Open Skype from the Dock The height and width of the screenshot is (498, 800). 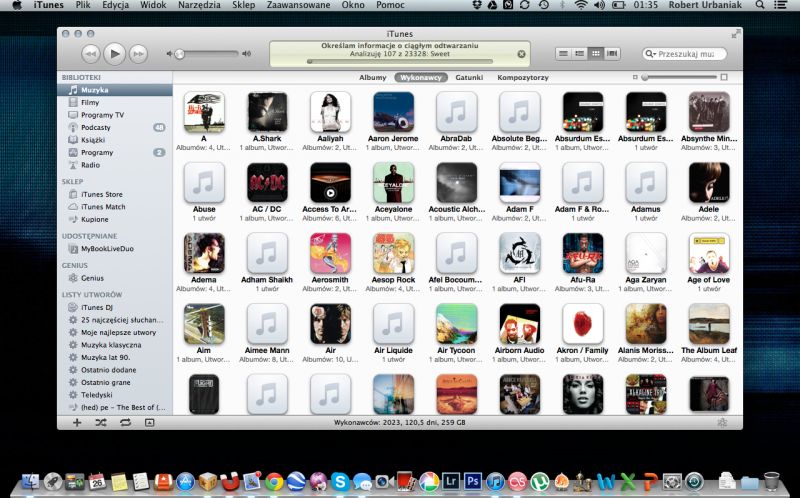tap(340, 481)
